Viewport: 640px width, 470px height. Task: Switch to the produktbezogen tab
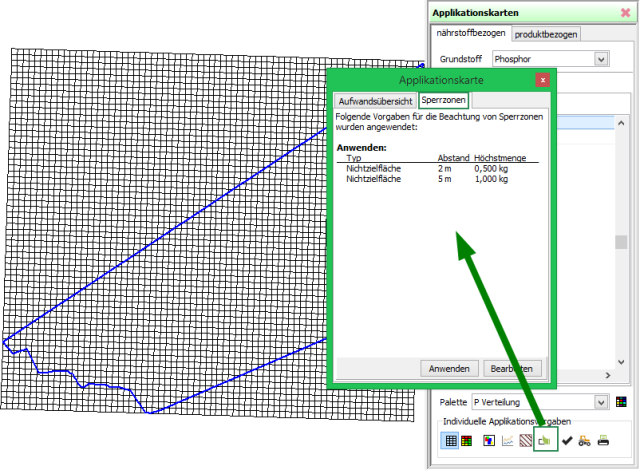pos(546,34)
